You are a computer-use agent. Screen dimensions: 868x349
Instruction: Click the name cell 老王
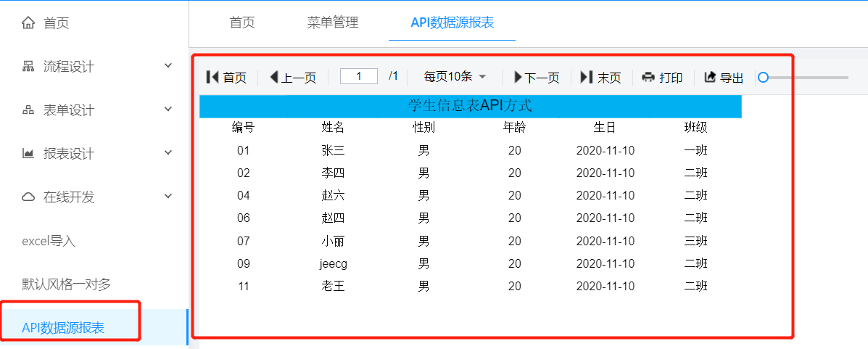[x=334, y=286]
